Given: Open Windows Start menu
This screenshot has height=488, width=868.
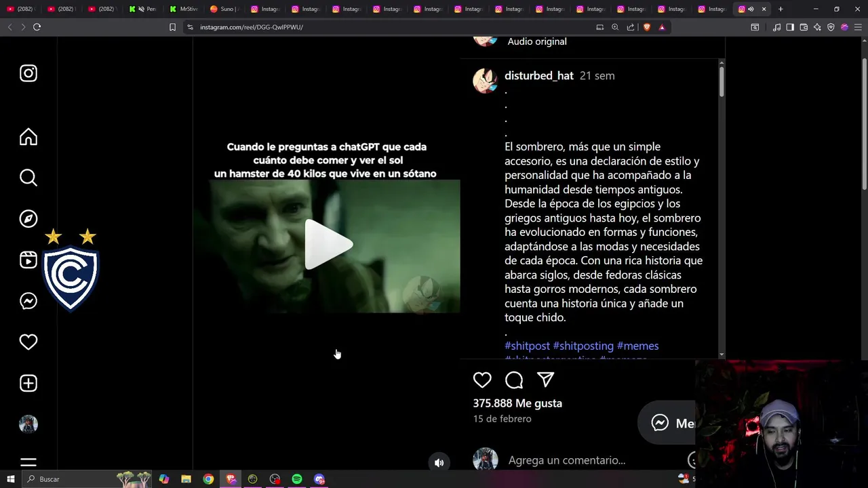Looking at the screenshot, I should (10, 479).
